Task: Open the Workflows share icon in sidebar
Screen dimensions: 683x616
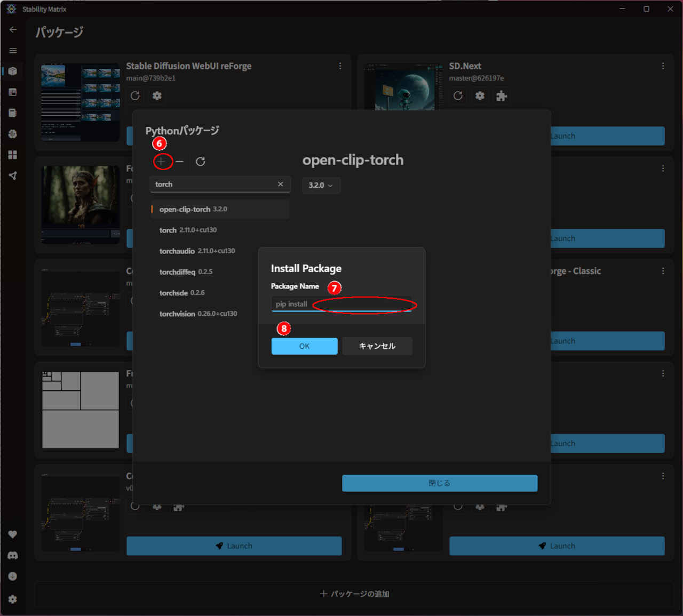Action: coord(13,175)
